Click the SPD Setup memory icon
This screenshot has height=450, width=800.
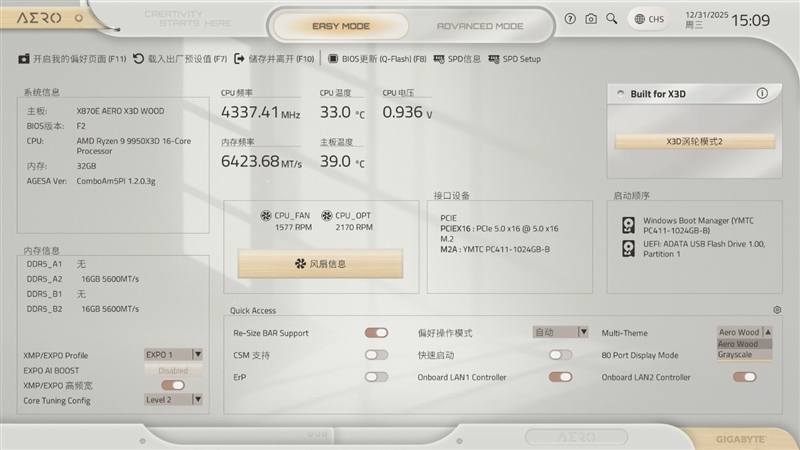pos(494,59)
